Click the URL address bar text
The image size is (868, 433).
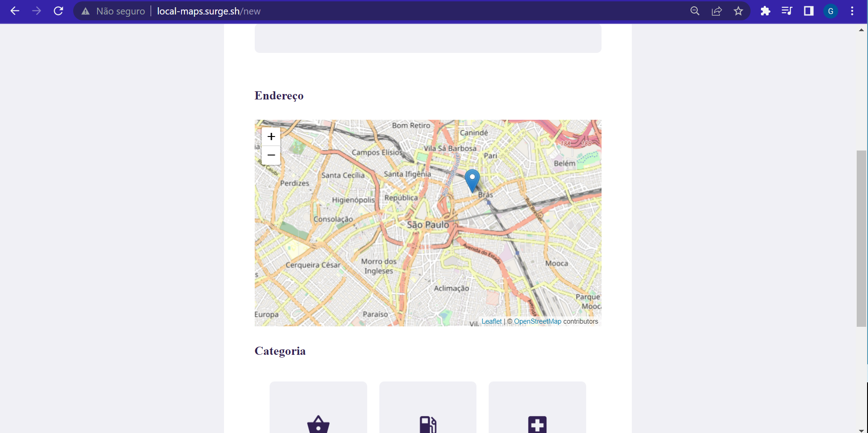point(209,11)
